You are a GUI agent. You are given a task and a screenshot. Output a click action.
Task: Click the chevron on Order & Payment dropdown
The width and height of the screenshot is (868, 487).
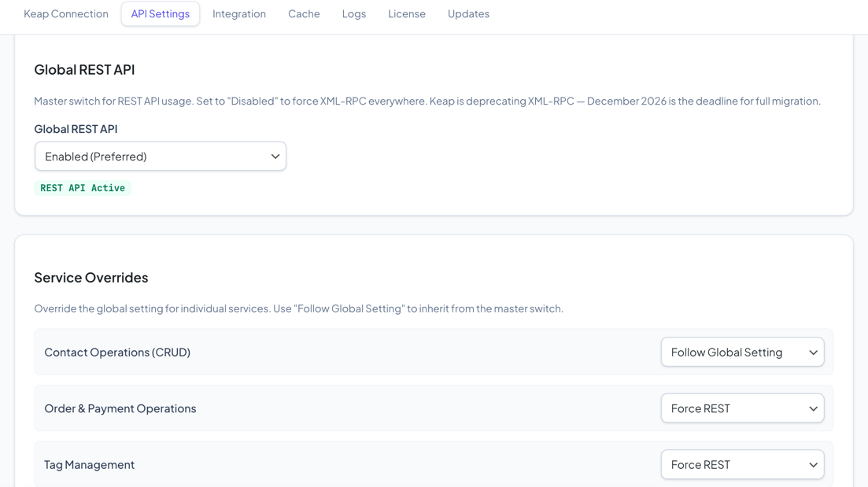[813, 408]
